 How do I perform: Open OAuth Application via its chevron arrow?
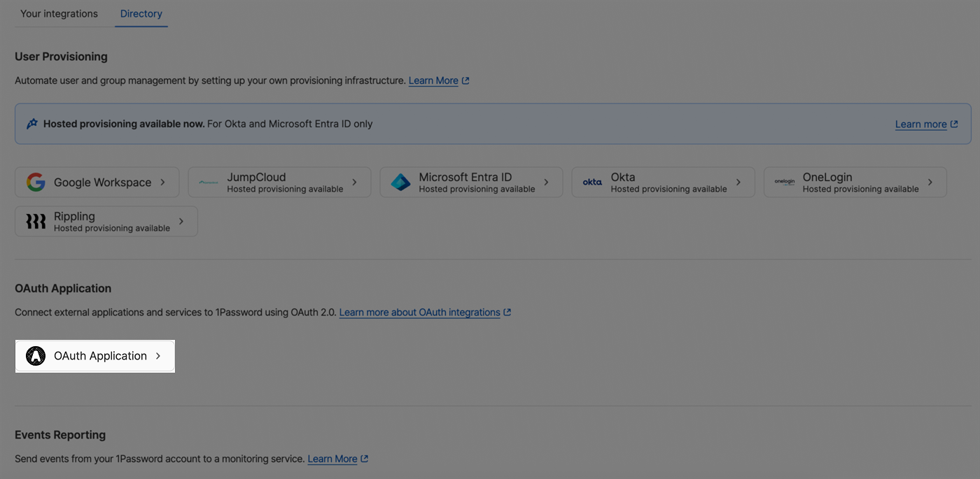pyautogui.click(x=160, y=356)
